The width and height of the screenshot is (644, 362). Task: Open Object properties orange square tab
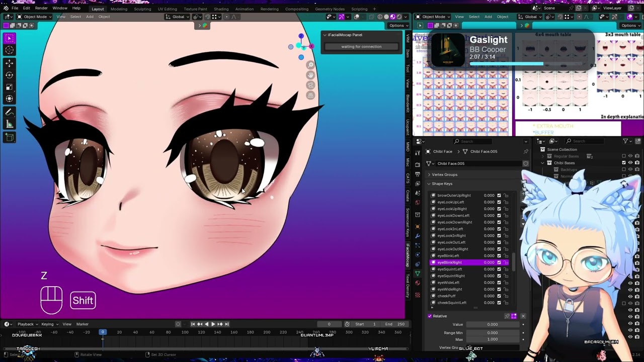[417, 226]
